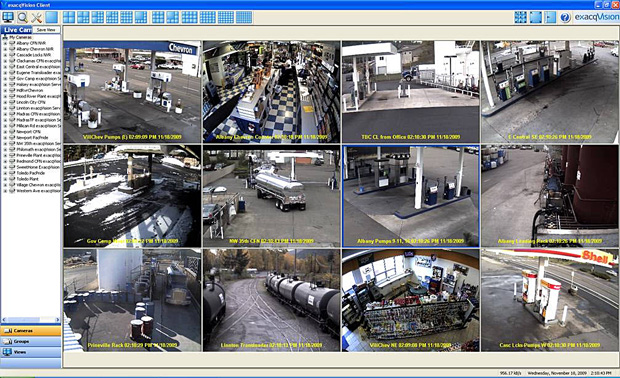Open exacqVision help question-mark icon
The image size is (620, 378).
565,17
